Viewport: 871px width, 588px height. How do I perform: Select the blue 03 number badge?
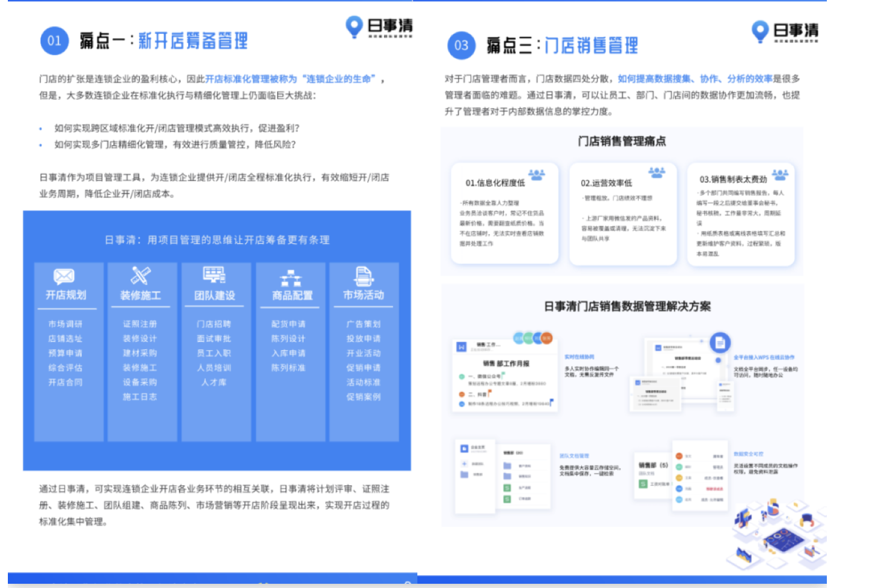pyautogui.click(x=462, y=45)
